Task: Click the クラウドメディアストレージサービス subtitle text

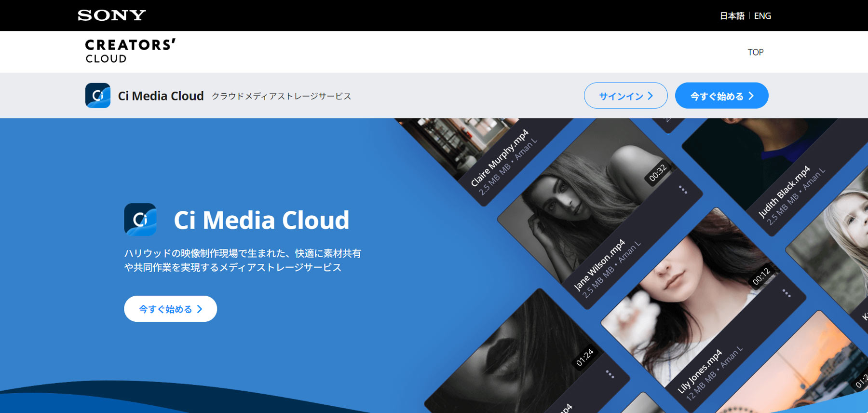Action: pos(282,96)
